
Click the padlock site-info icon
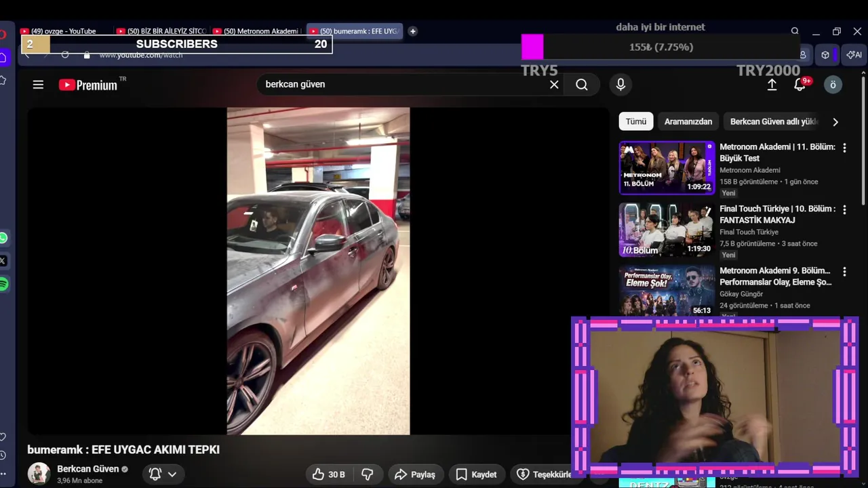[x=87, y=55]
